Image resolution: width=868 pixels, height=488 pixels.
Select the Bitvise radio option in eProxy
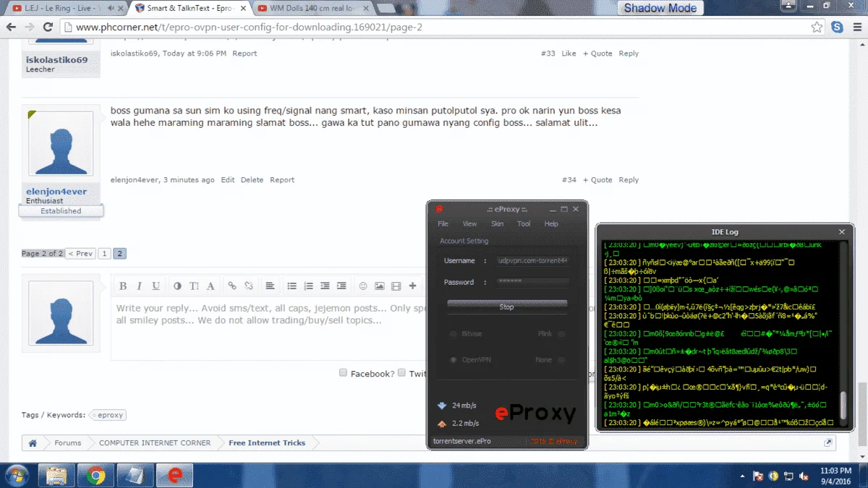454,334
